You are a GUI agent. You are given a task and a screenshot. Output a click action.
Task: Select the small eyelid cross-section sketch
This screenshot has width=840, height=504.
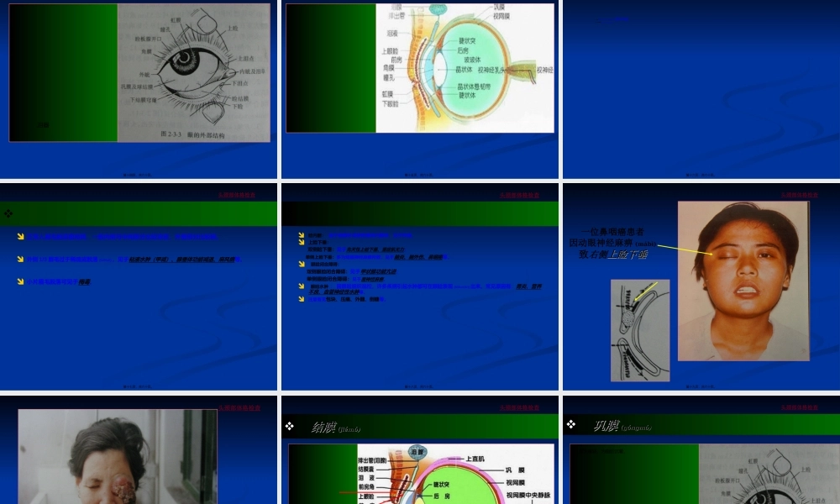(x=640, y=330)
